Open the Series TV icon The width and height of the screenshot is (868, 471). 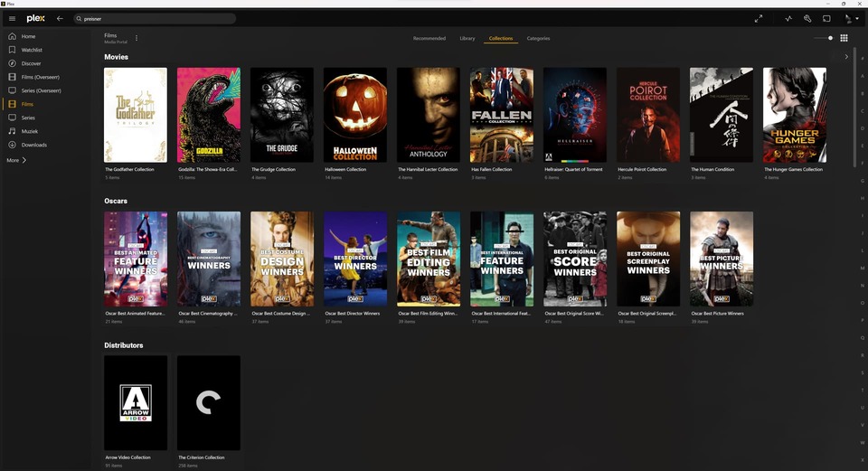point(12,118)
